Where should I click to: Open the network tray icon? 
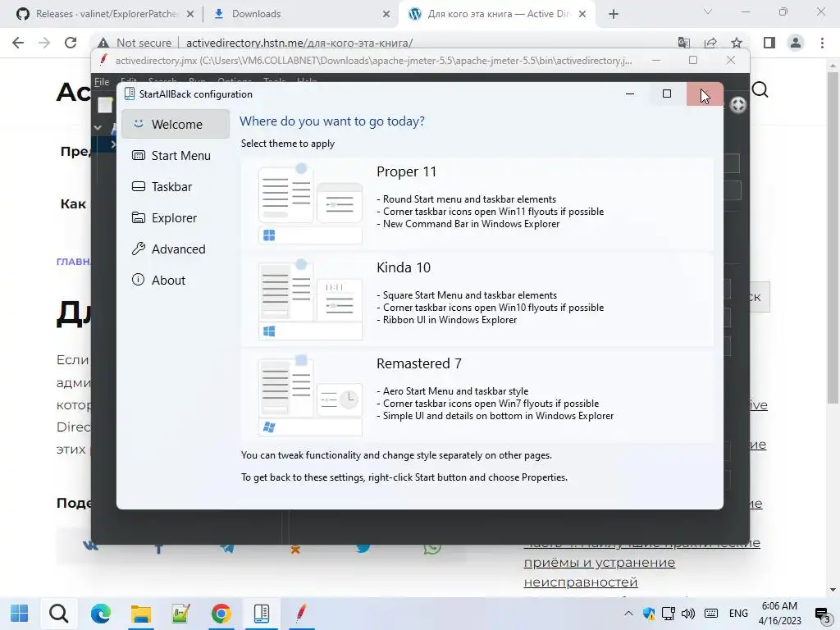tap(668, 614)
